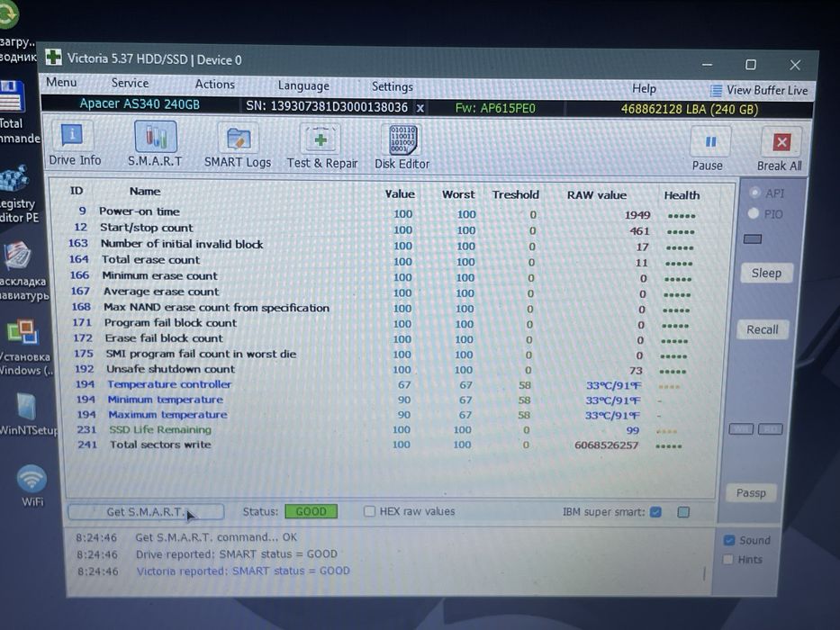This screenshot has width=840, height=630.
Task: Click the RAW value 6068526257
Action: coord(606,445)
